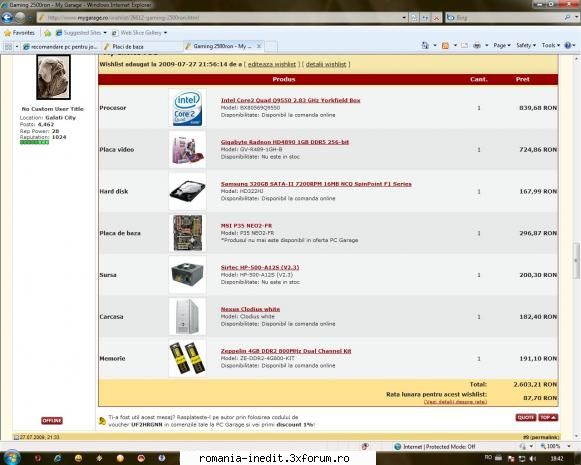Click 'Internet | Protected Mode: Off' in status bar
Viewport: 581px width, 465px height.
[435, 446]
